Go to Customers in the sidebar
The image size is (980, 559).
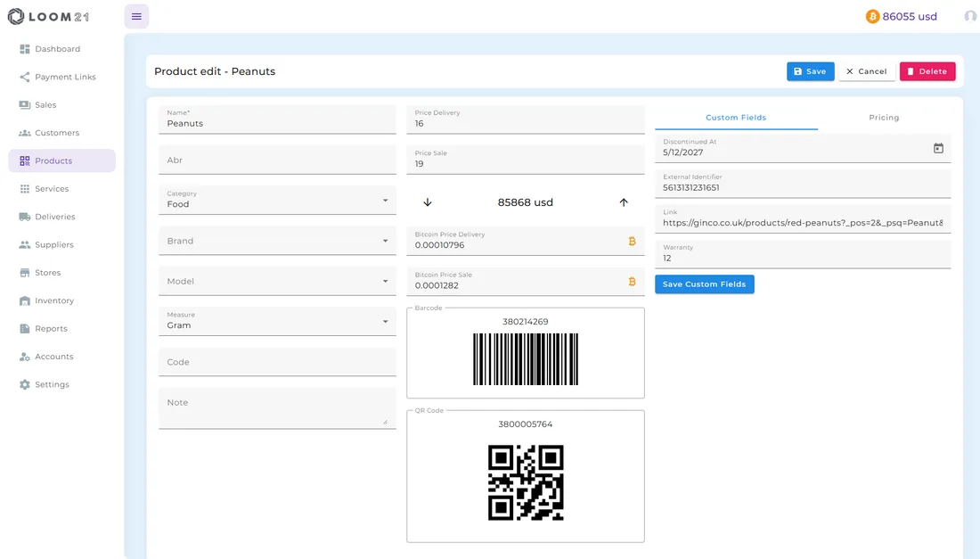click(61, 133)
